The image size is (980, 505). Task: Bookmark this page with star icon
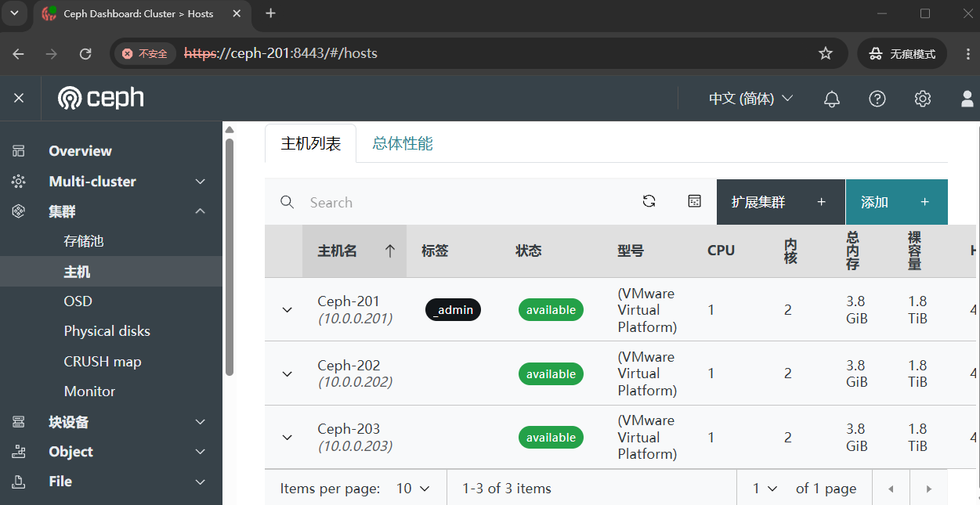point(825,53)
